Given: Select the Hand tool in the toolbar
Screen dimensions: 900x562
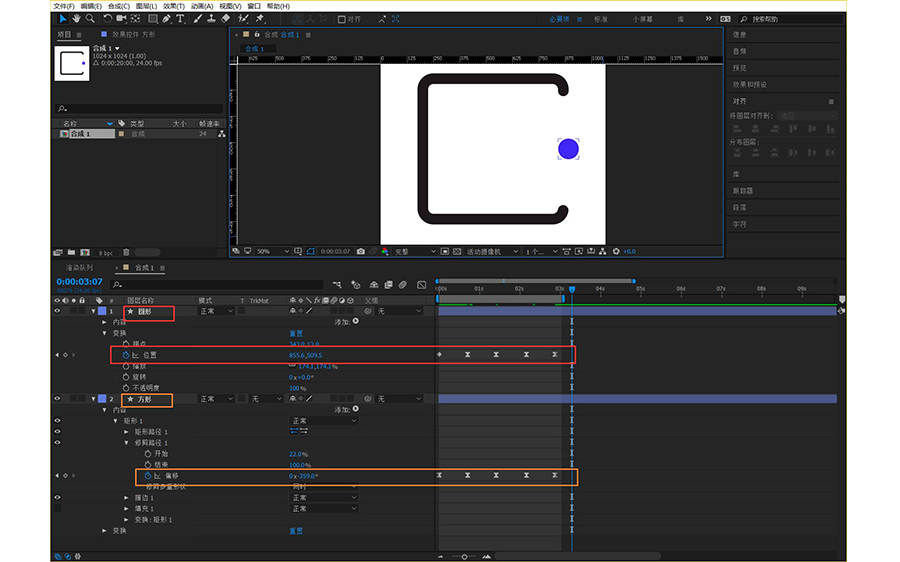Looking at the screenshot, I should click(76, 18).
